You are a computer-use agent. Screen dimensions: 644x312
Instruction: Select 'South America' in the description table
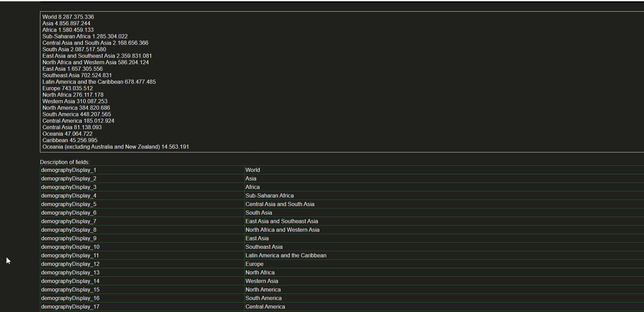click(444, 298)
